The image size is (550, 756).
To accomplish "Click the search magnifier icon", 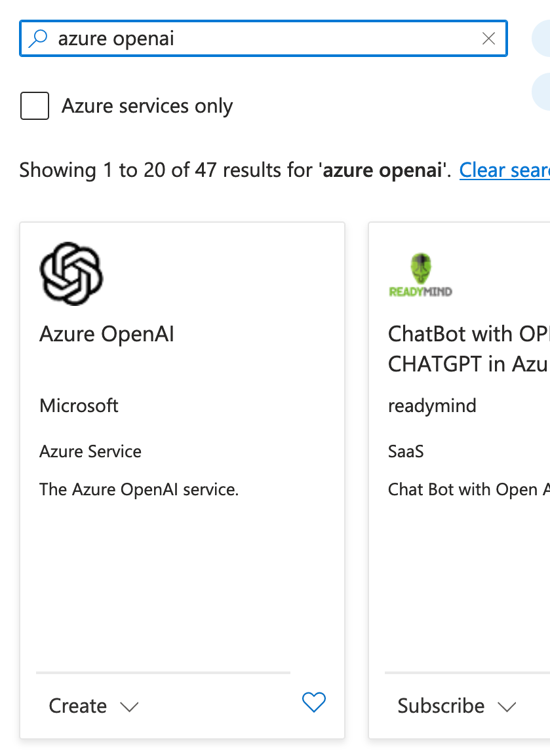I will tap(37, 39).
